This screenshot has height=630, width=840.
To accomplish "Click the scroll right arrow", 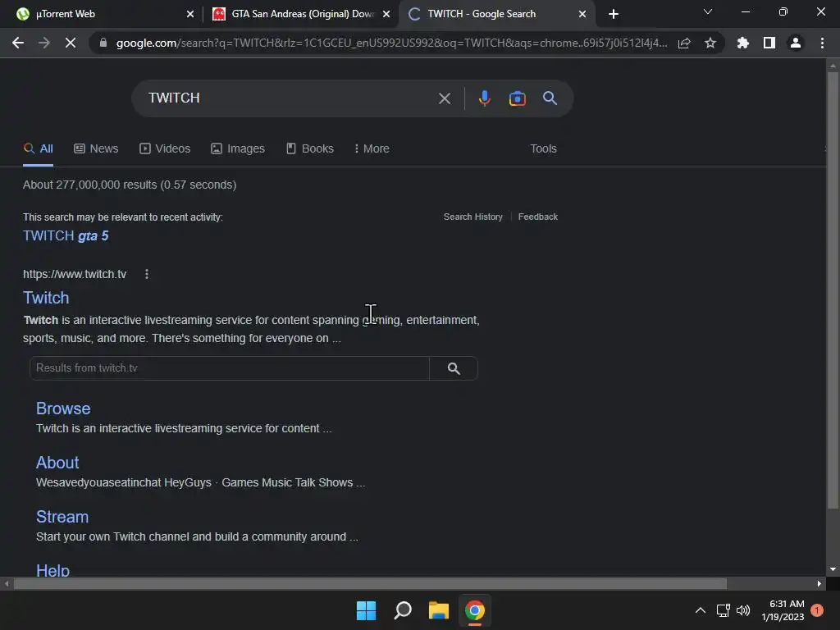I will [819, 583].
